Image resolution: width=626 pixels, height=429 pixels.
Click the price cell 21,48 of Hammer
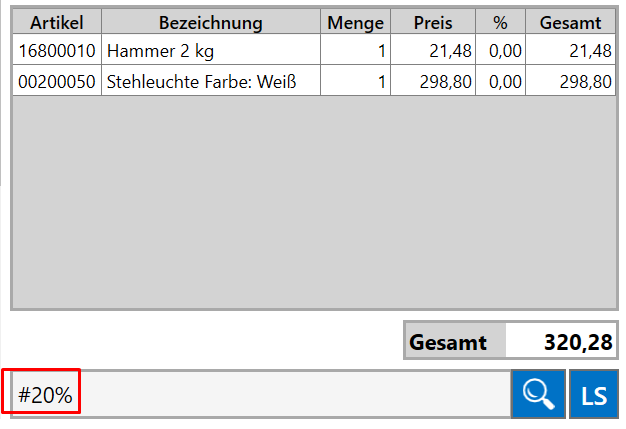click(433, 50)
